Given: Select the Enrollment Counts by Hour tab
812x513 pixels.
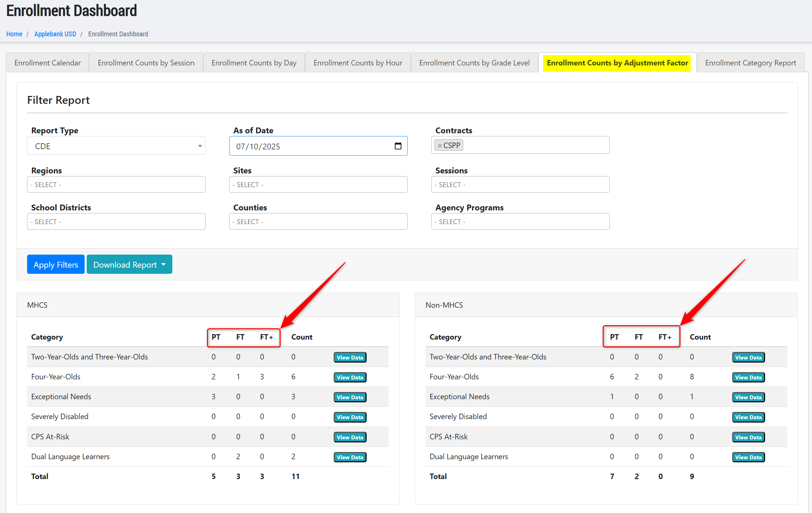Looking at the screenshot, I should 358,63.
